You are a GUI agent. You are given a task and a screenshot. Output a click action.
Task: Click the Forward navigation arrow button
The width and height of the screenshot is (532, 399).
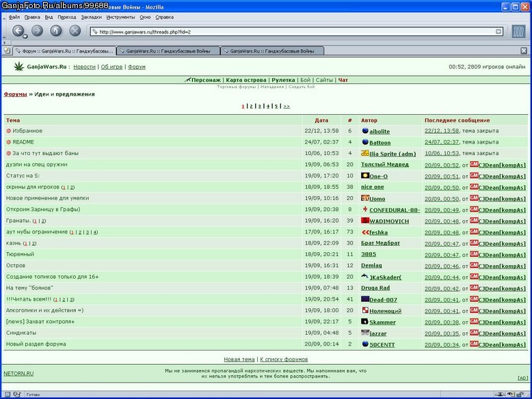[38, 31]
